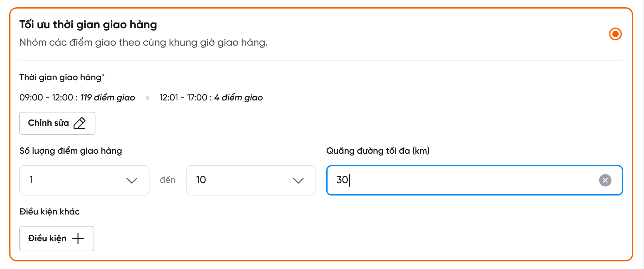Viewport: 644px width, 269px height.
Task: Click the plus icon beside Điều kiện
Action: 78,239
